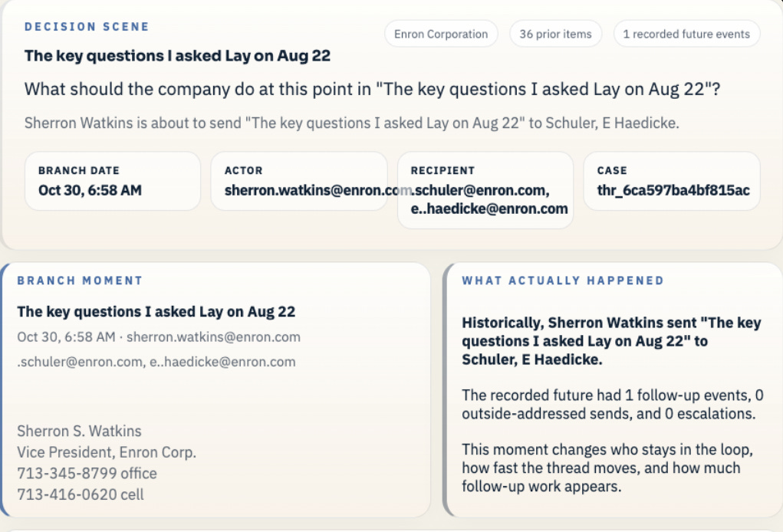Click the question 'What should the company do'

pos(373,89)
